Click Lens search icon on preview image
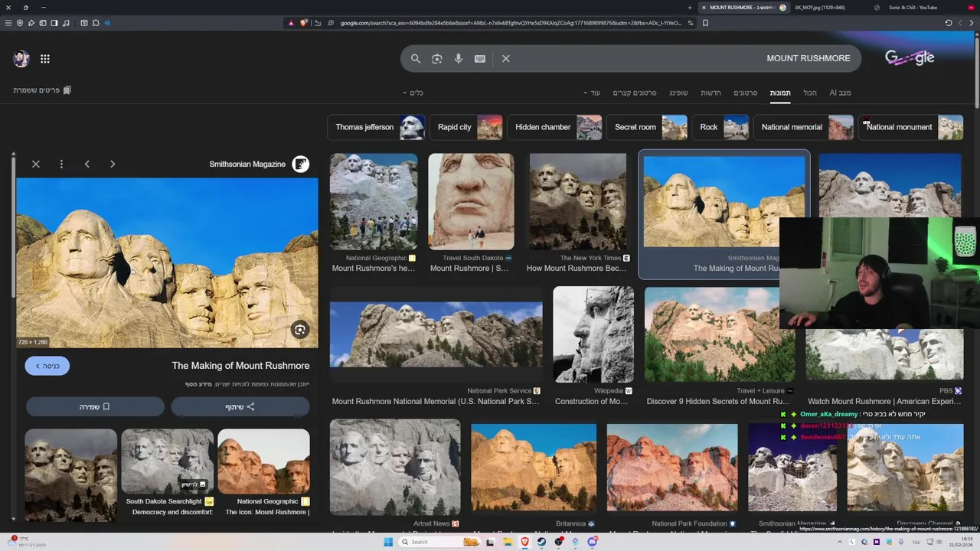Viewport: 980px width, 551px height. (x=300, y=330)
